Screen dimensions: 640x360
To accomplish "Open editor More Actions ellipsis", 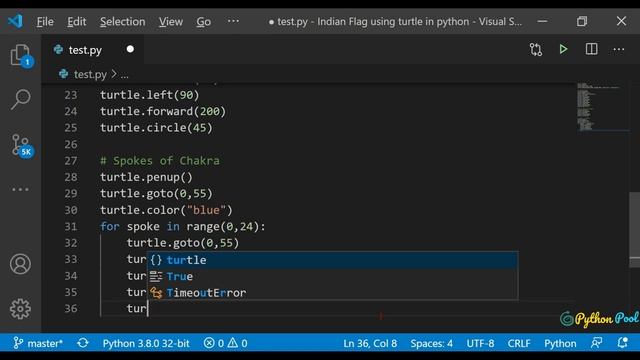I will [x=619, y=49].
